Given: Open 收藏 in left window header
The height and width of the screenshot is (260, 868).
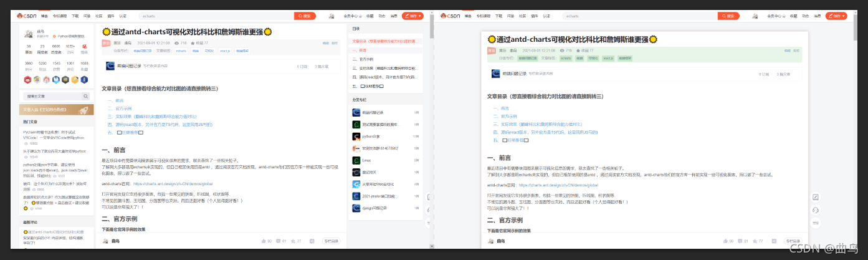Looking at the screenshot, I should [x=370, y=16].
